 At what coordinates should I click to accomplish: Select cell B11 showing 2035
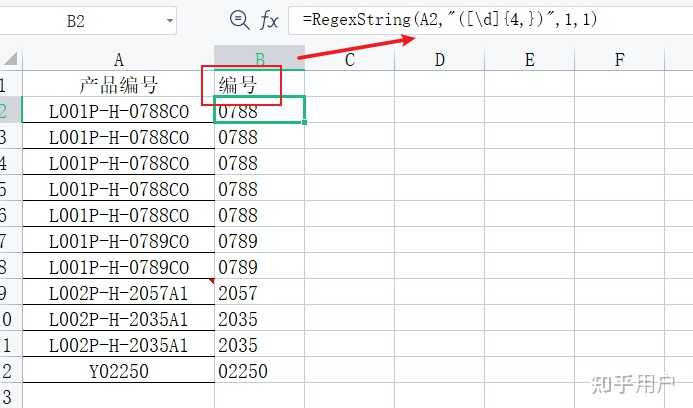pos(259,344)
